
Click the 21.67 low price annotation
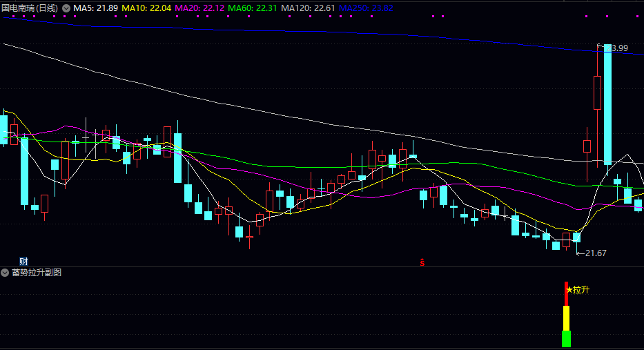tap(594, 253)
